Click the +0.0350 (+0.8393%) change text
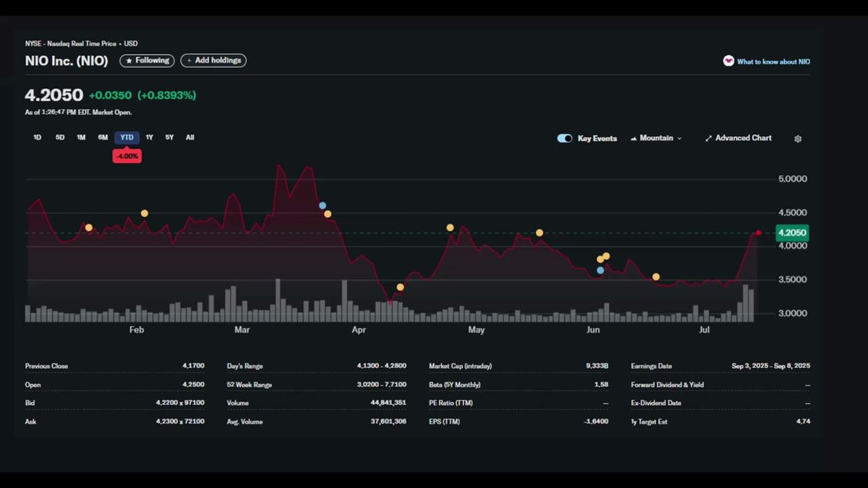The width and height of the screenshot is (868, 488). click(x=142, y=95)
